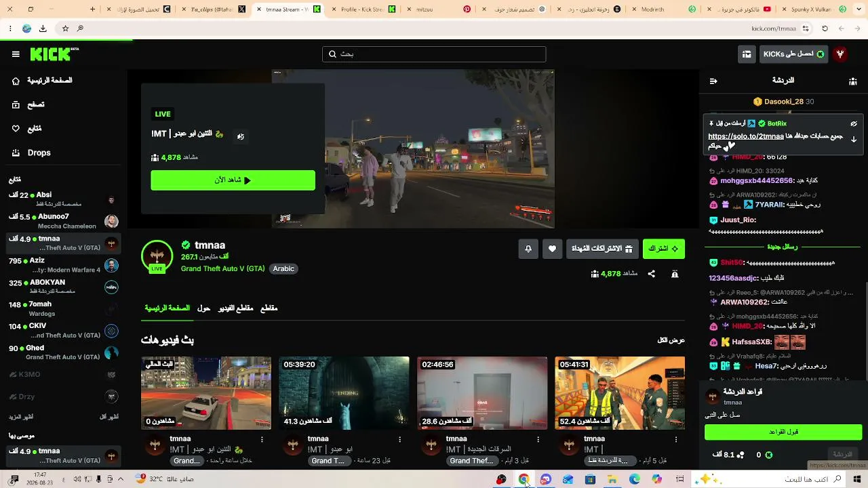Open Ghed channel in the sidebar

(x=64, y=352)
